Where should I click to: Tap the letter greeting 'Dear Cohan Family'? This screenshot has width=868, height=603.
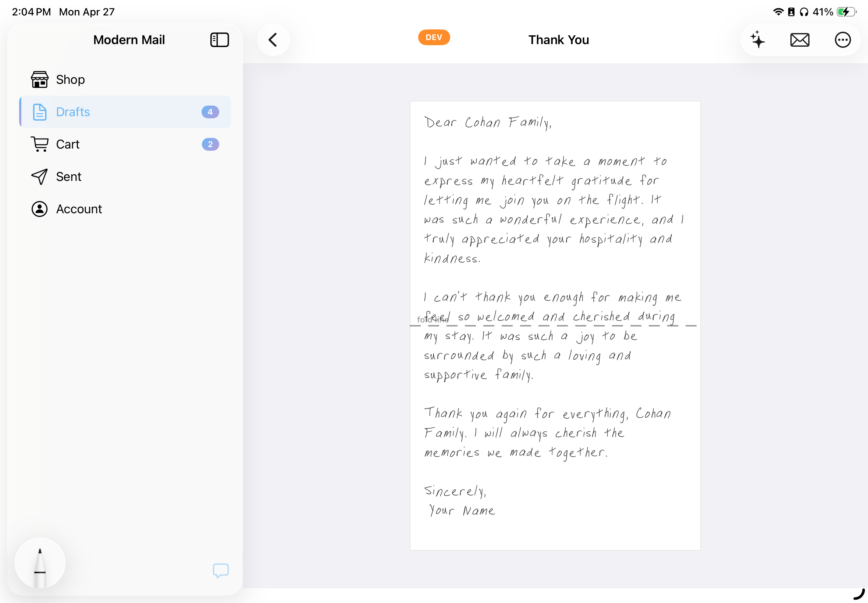point(488,122)
